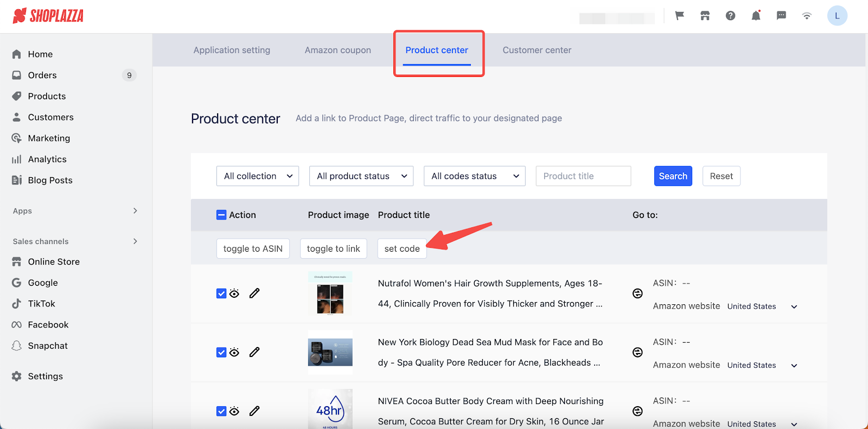Click the TikTok channel icon
The image size is (868, 429).
tap(17, 304)
